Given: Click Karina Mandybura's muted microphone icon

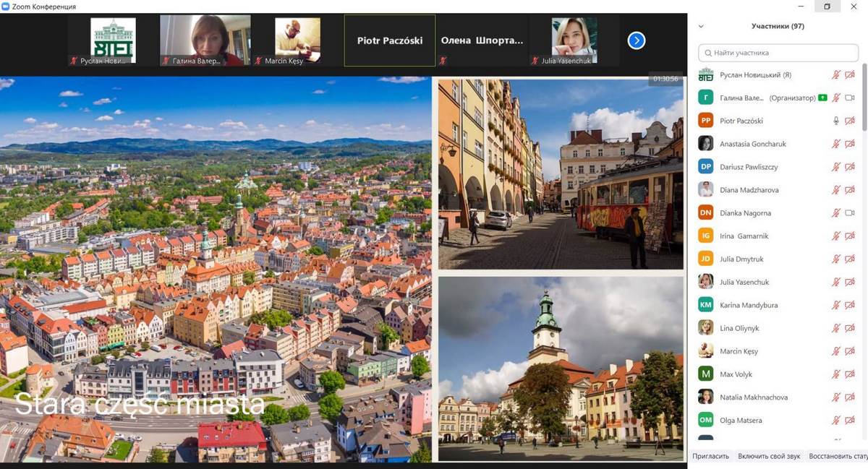Looking at the screenshot, I should [x=836, y=305].
